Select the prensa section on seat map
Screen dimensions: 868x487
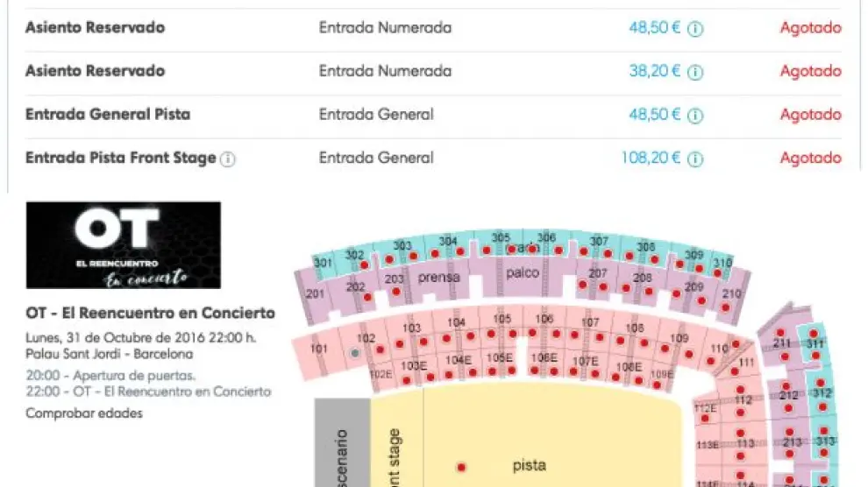click(438, 278)
